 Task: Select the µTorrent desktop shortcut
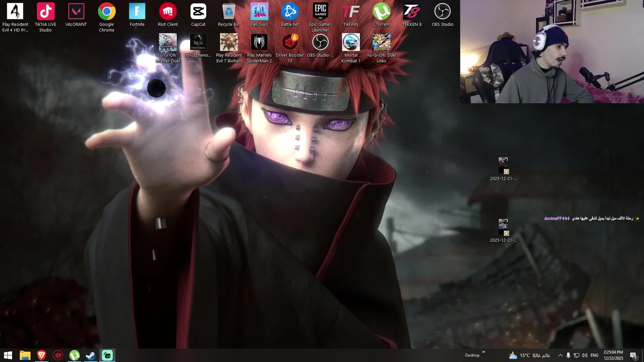tap(381, 15)
